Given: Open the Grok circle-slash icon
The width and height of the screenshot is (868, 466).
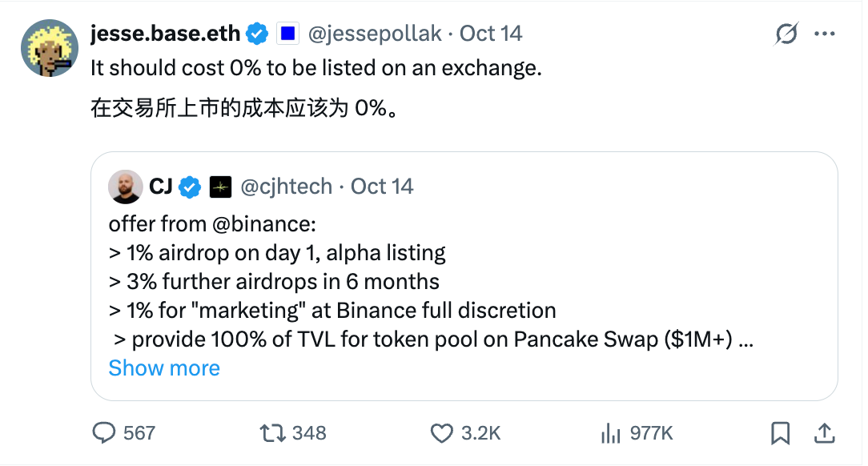Looking at the screenshot, I should 786,34.
